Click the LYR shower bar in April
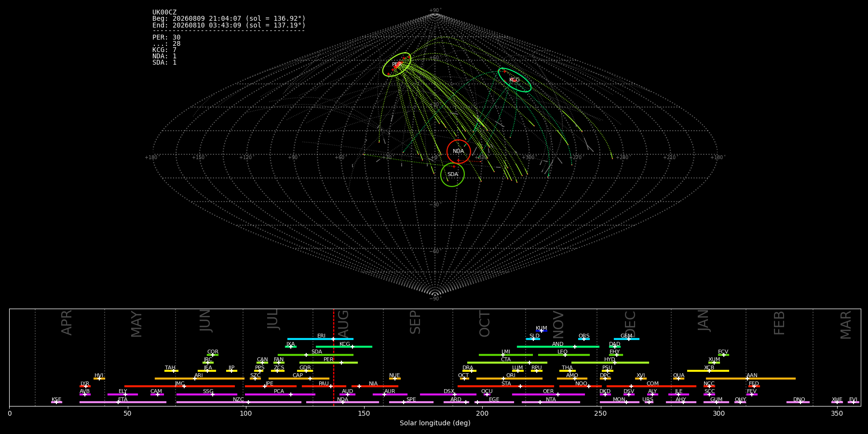The image size is (868, 434). click(x=85, y=386)
